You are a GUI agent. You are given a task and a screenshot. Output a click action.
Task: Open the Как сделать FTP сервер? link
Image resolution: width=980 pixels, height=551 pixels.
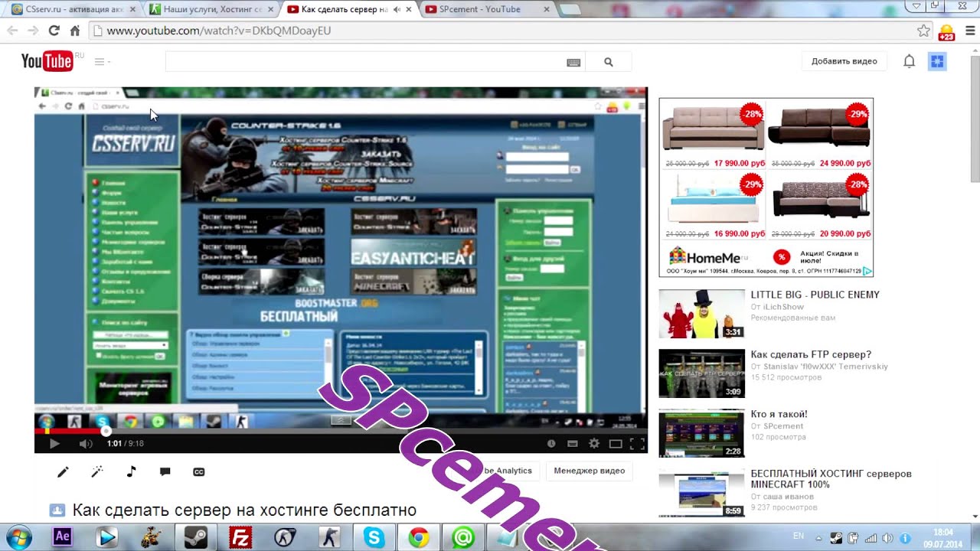tap(811, 354)
